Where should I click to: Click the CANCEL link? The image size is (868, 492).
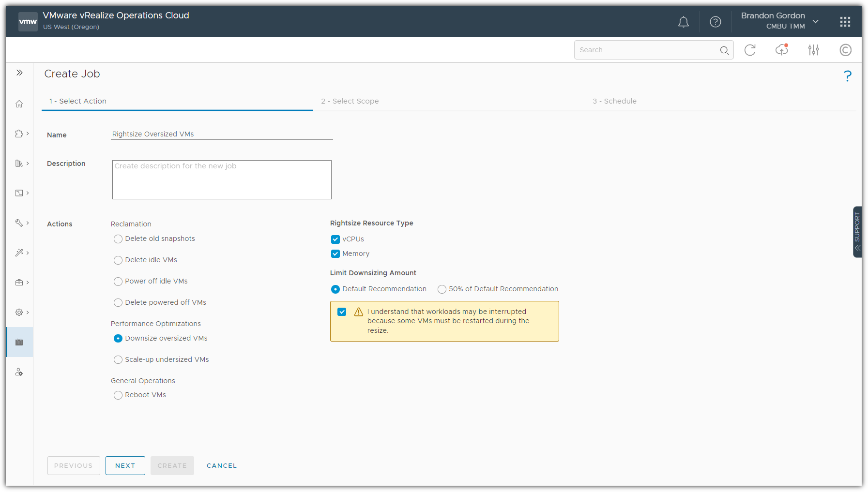(x=222, y=465)
